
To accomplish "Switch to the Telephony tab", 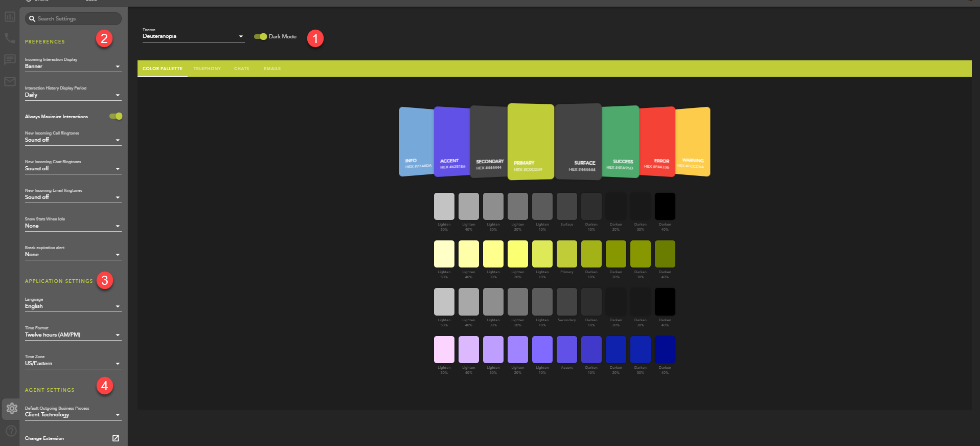I will (x=207, y=69).
